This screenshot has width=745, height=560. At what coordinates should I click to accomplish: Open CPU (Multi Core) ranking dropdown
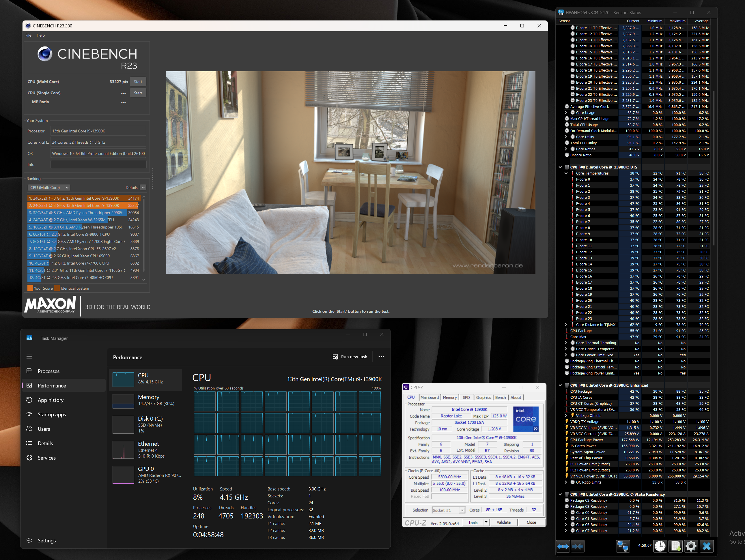click(49, 188)
